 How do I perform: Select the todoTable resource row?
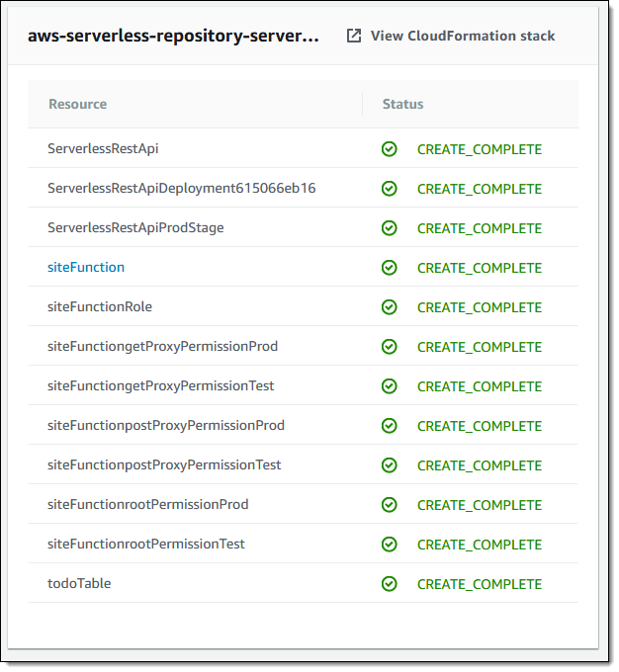pos(79,584)
